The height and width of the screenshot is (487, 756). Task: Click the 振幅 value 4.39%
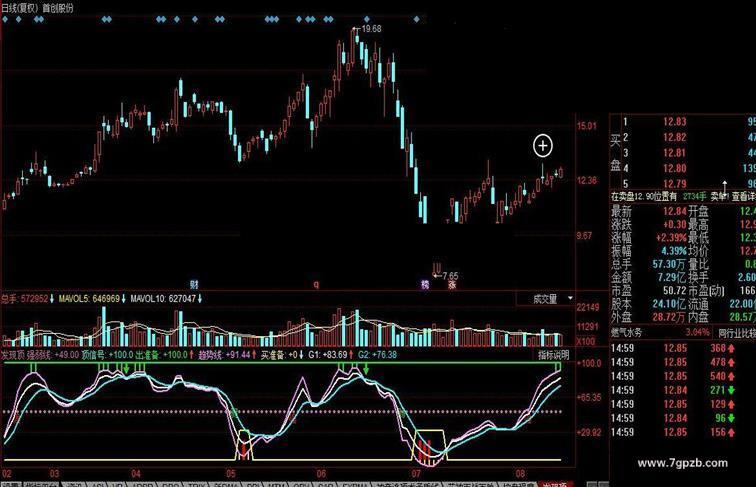click(674, 251)
